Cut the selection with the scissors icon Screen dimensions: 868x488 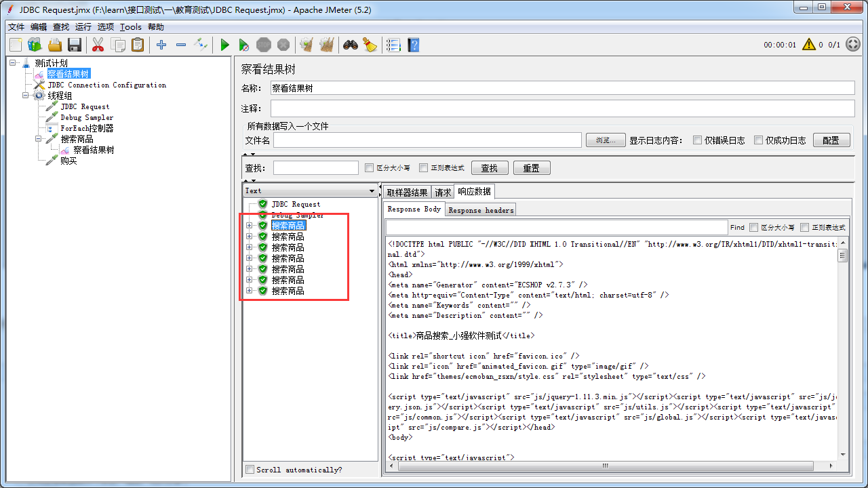98,45
